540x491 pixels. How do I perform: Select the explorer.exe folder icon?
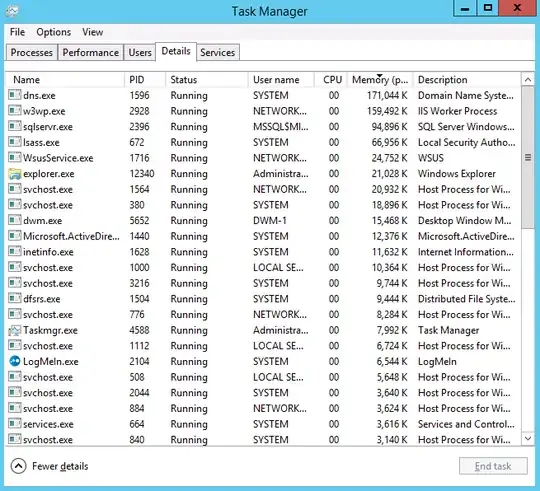tap(14, 174)
